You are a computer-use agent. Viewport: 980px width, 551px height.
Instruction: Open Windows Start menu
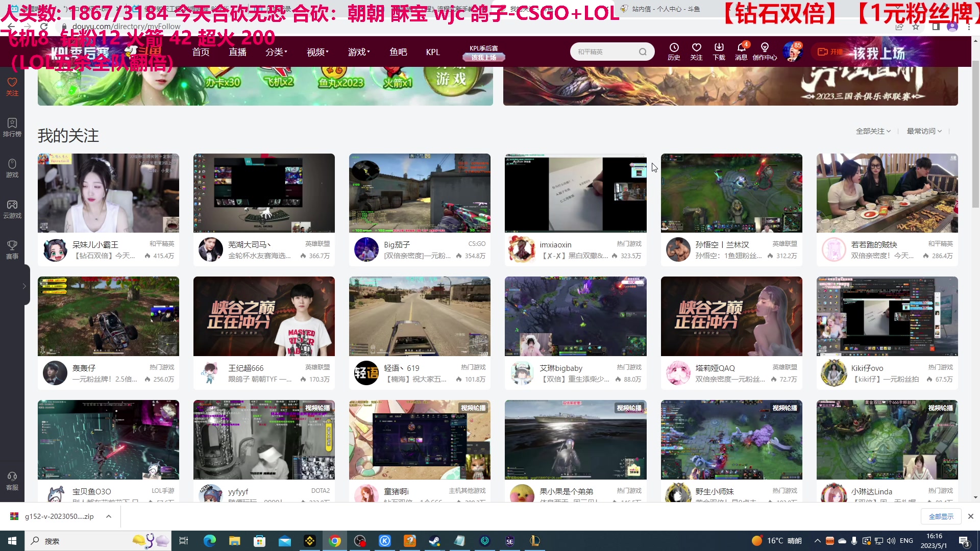(12, 541)
